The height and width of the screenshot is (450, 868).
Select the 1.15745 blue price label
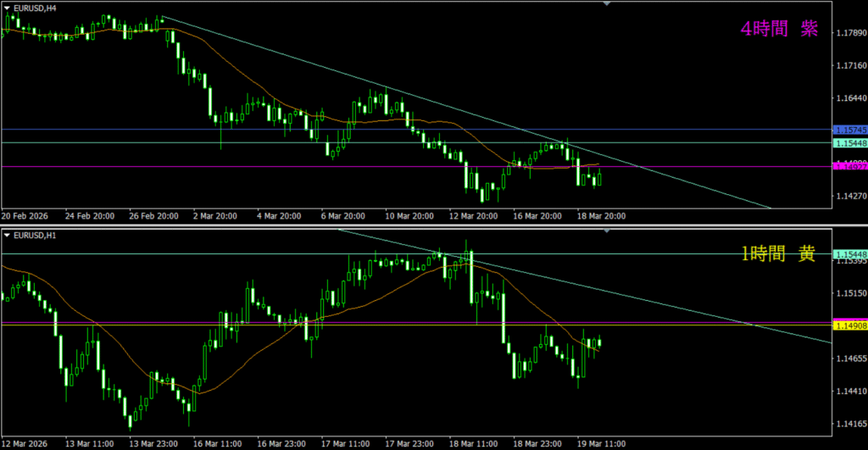[x=849, y=131]
